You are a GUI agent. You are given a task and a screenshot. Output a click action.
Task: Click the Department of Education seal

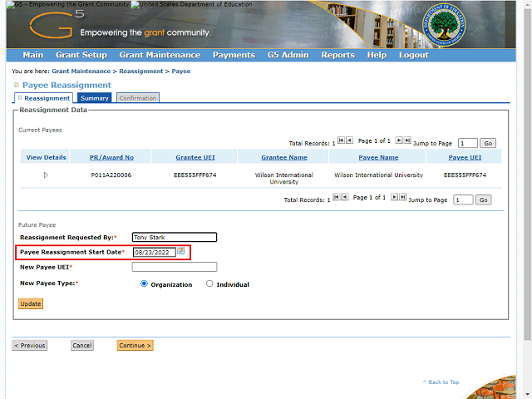[444, 25]
